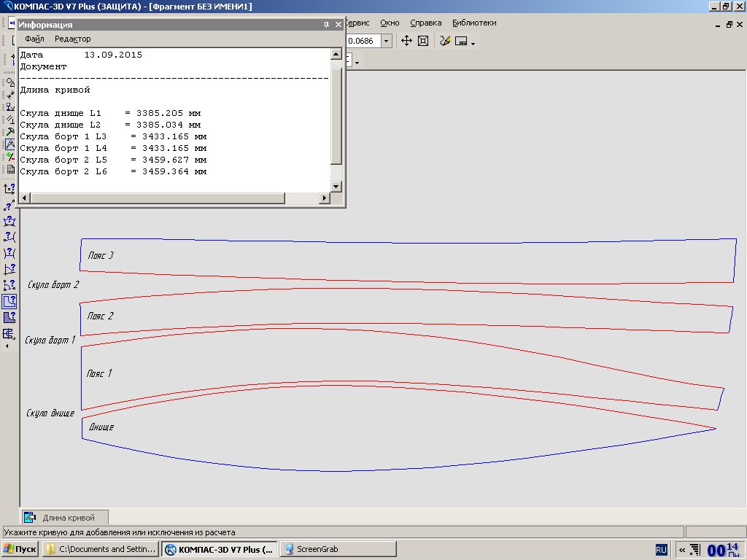Click the Пуск start button
747x560 pixels.
click(20, 549)
